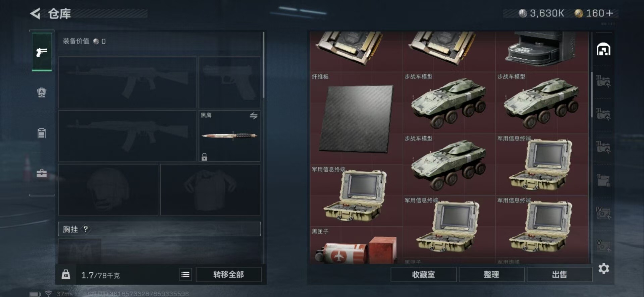Expand the tier V storage box in the right sidebar
The width and height of the screenshot is (644, 297).
click(603, 246)
